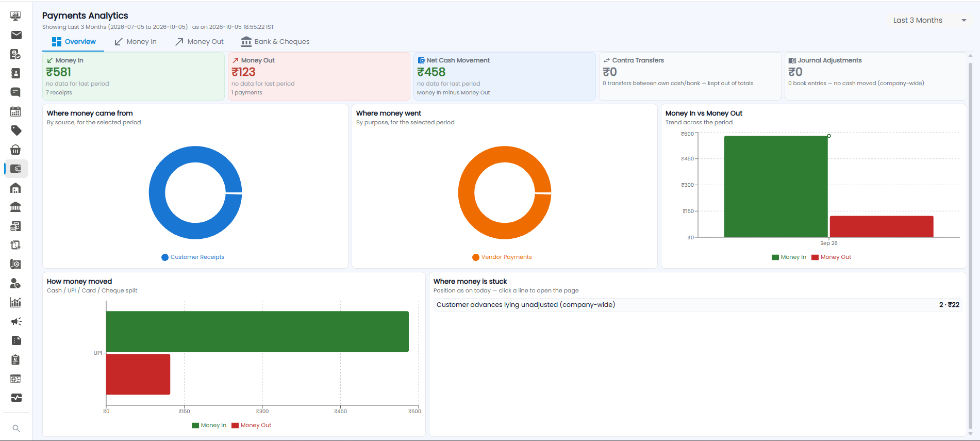Open the shopping basket sidebar icon
This screenshot has width=980, height=441.
pos(16,150)
